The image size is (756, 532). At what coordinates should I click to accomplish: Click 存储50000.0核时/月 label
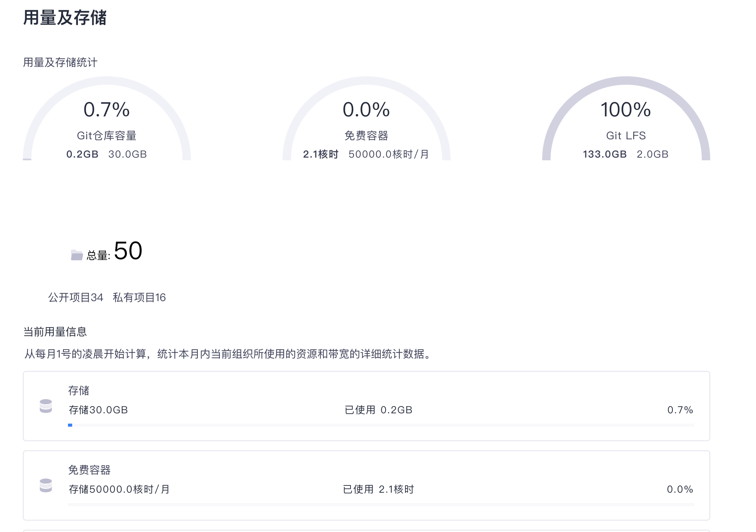pos(119,489)
